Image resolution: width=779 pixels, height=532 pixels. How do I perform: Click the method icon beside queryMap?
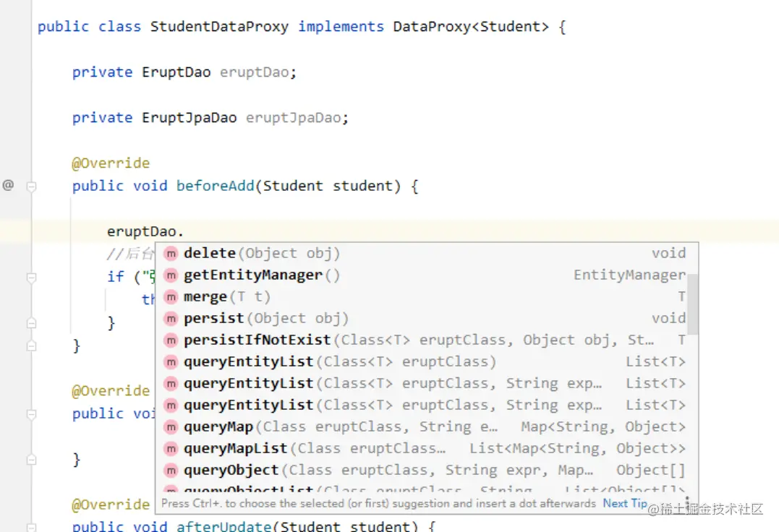click(171, 426)
